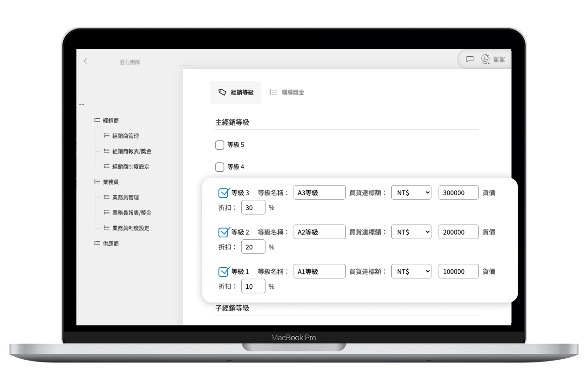588x374 pixels.
Task: Open 經銷商管理 in the sidebar
Action: (125, 136)
